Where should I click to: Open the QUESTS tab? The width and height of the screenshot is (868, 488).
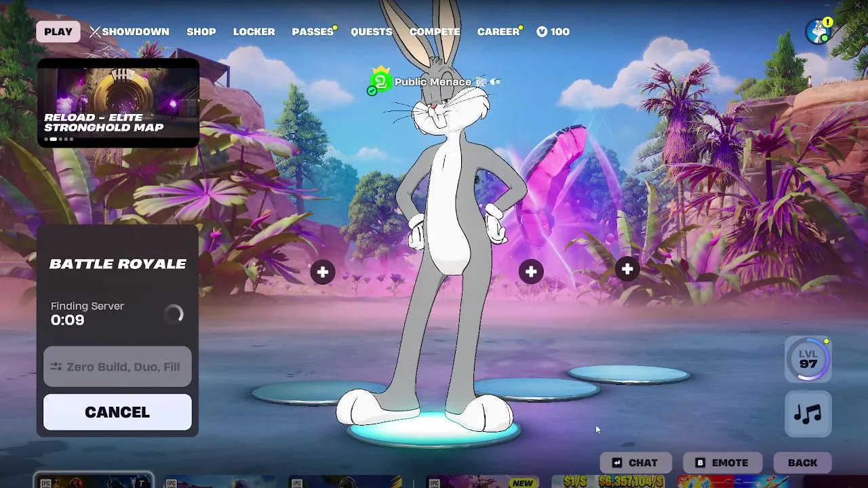[x=372, y=32]
